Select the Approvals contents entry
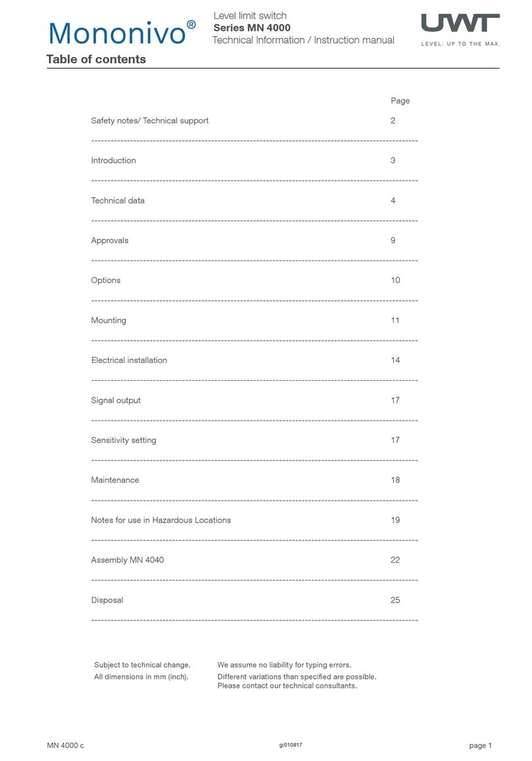This screenshot has height=761, width=532. pyautogui.click(x=109, y=240)
